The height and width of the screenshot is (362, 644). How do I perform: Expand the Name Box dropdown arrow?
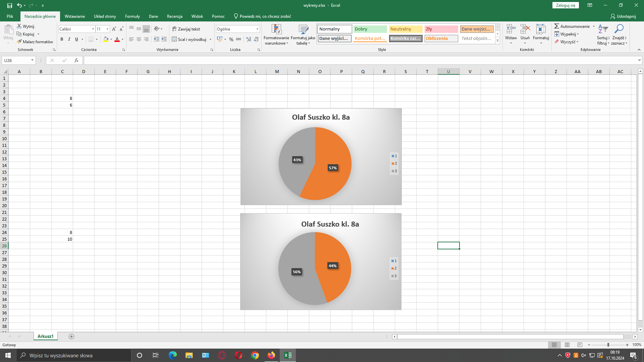coord(32,60)
